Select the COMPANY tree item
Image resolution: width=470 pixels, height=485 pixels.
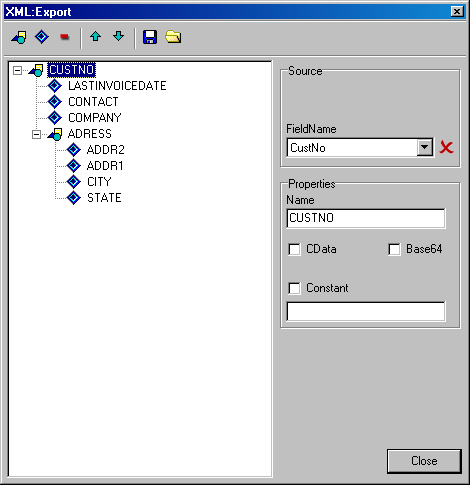coord(95,118)
